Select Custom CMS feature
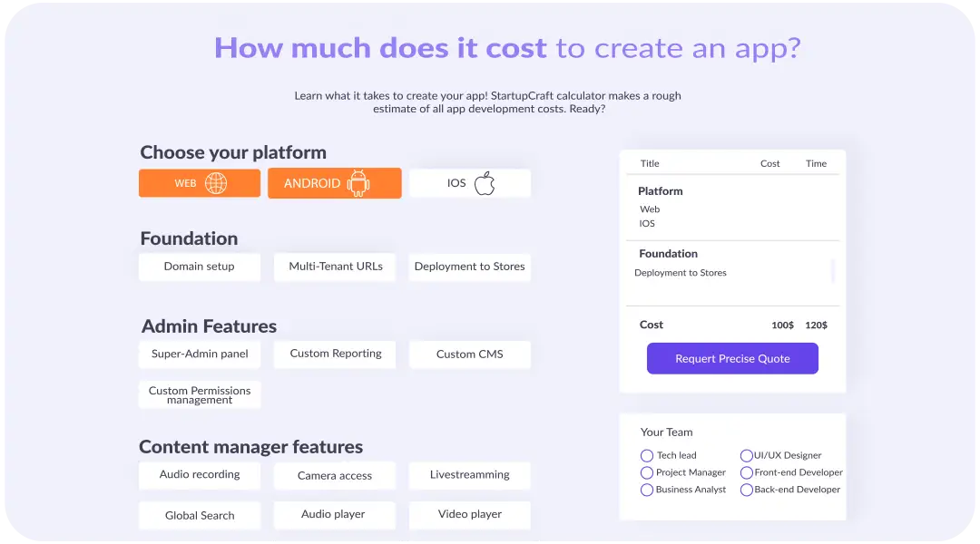980x544 pixels. pyautogui.click(x=470, y=355)
